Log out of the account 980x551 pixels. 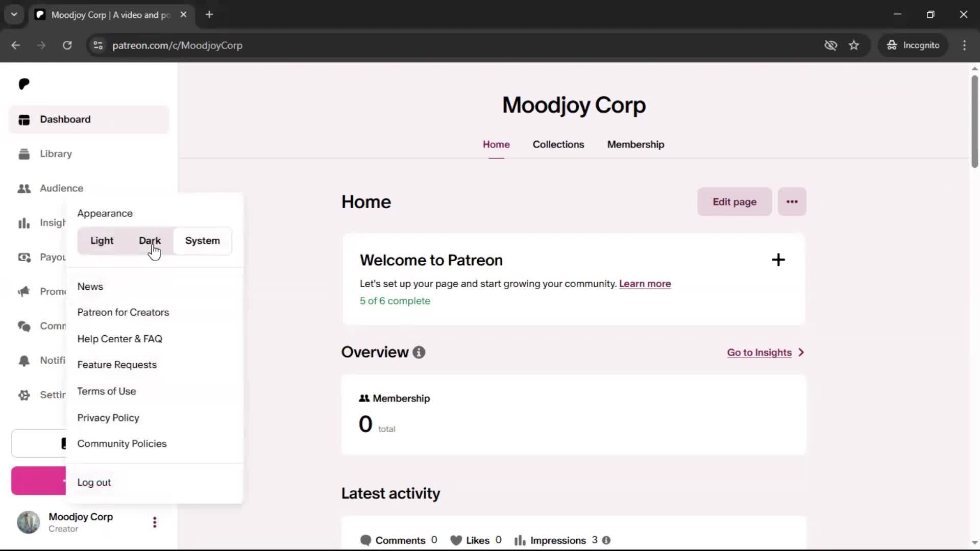tap(94, 483)
